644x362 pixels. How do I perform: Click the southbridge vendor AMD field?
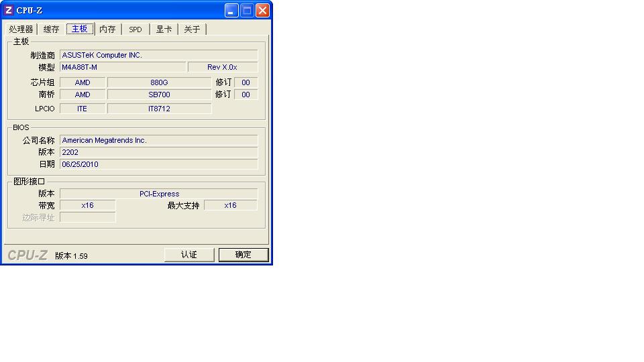tap(83, 95)
